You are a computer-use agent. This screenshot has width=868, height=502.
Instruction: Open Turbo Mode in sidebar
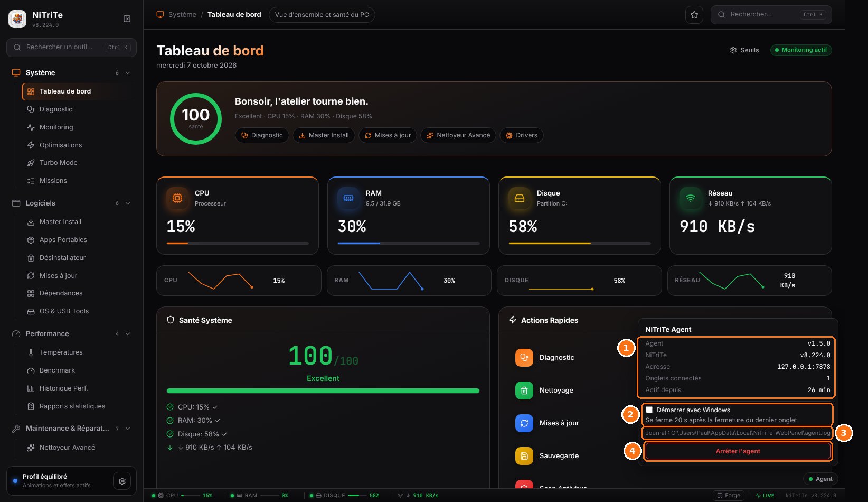(79, 163)
